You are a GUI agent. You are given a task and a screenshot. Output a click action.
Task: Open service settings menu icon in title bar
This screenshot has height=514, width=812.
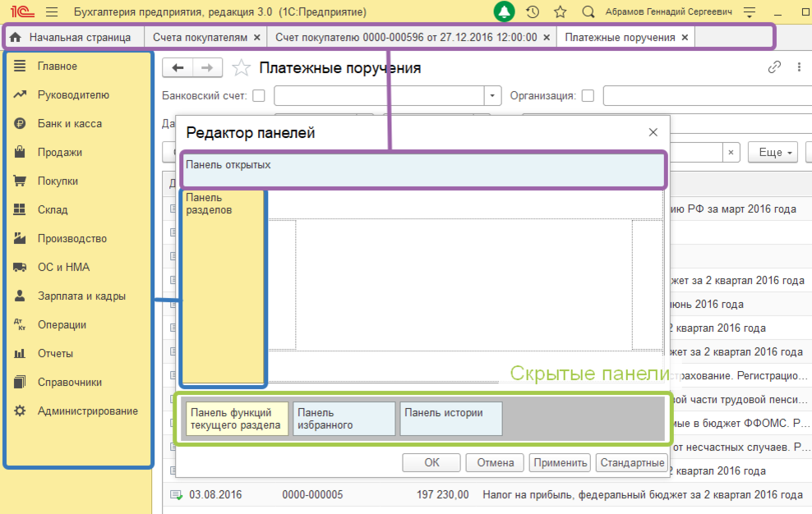tap(750, 11)
